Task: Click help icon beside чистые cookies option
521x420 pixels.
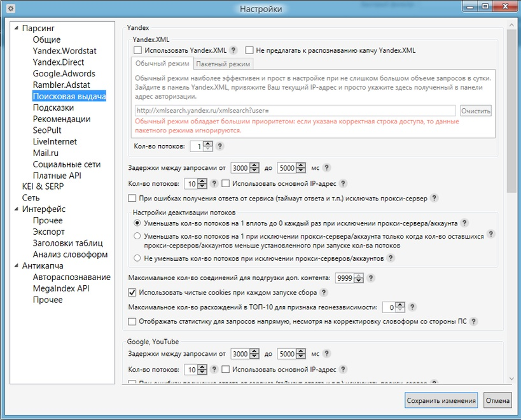Action: [x=324, y=292]
